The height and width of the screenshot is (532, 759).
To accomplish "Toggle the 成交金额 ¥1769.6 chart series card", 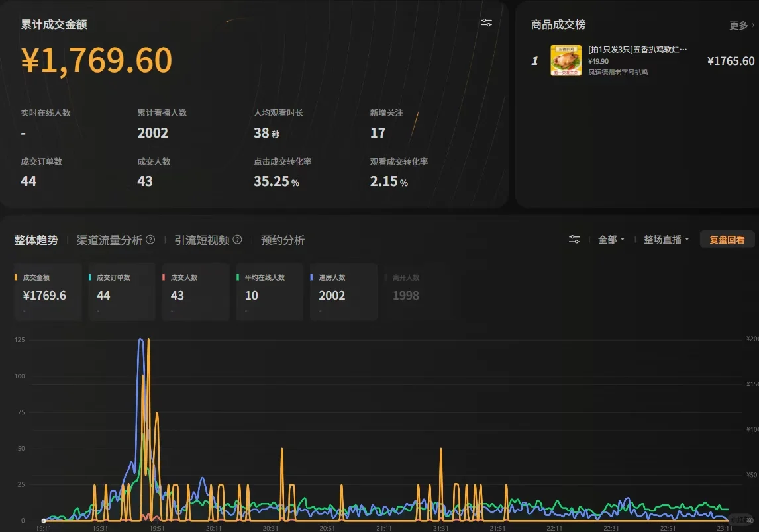I will [48, 292].
